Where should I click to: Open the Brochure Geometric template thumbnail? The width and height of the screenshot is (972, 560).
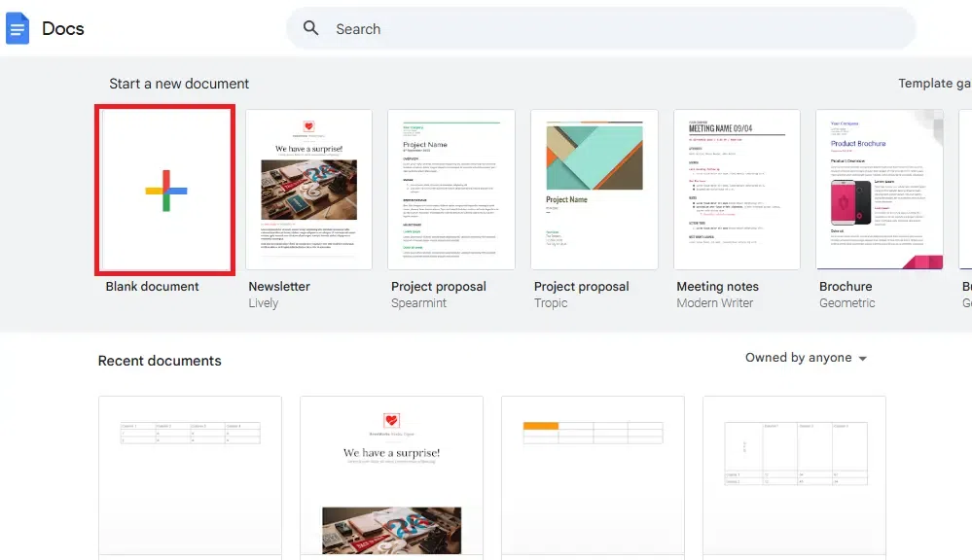[x=880, y=190]
